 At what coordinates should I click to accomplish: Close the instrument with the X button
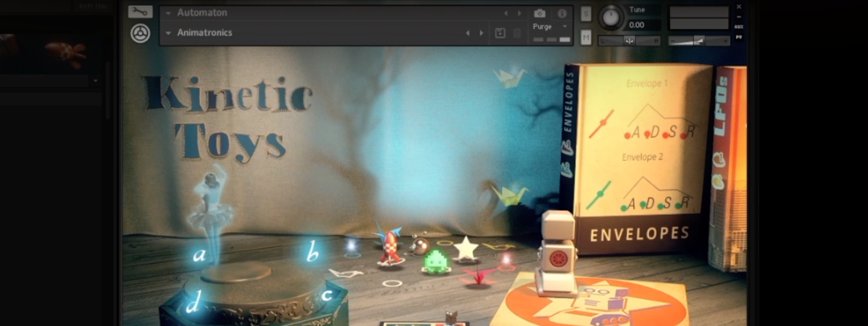[x=739, y=7]
